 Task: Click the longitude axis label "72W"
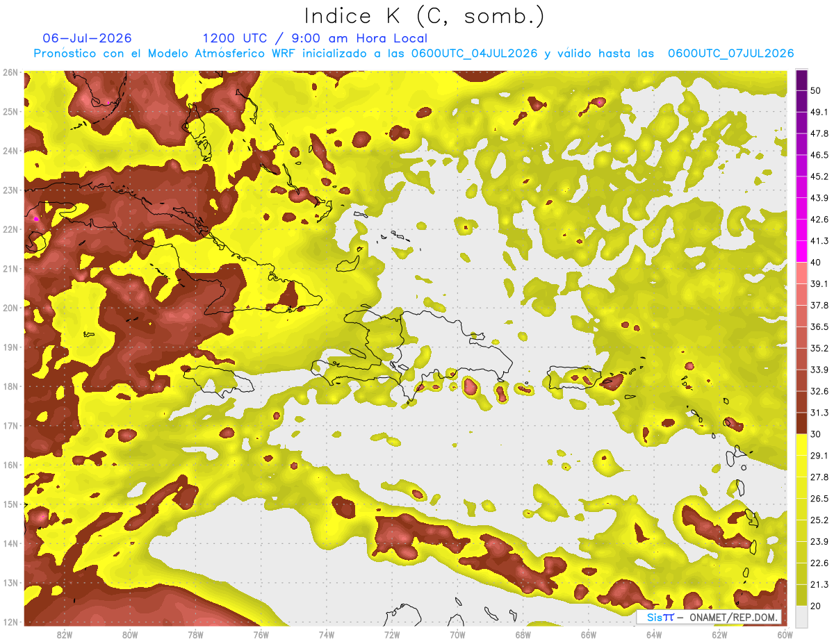[x=392, y=634]
